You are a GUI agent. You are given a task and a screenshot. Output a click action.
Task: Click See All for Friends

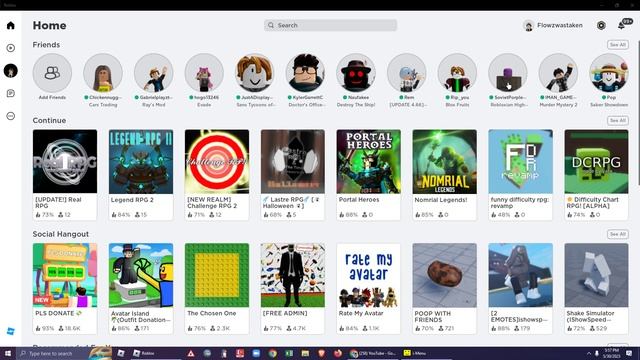pos(618,45)
